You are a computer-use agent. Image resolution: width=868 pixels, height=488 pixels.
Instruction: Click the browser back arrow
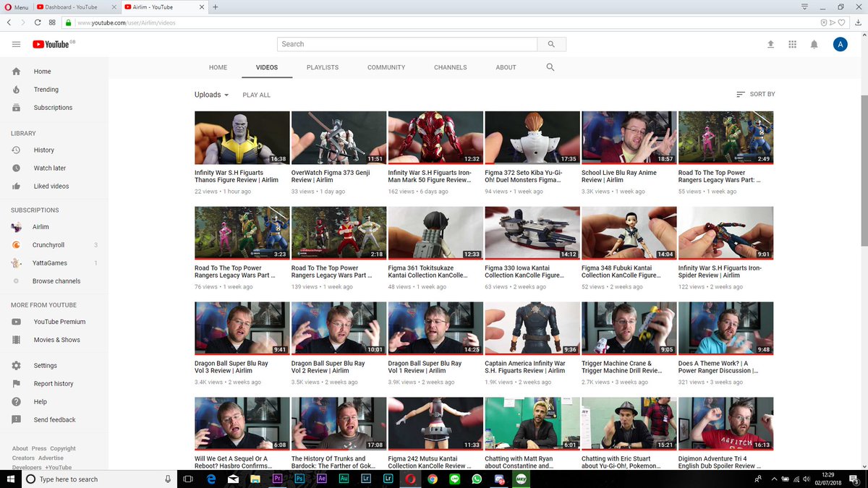pyautogui.click(x=9, y=22)
